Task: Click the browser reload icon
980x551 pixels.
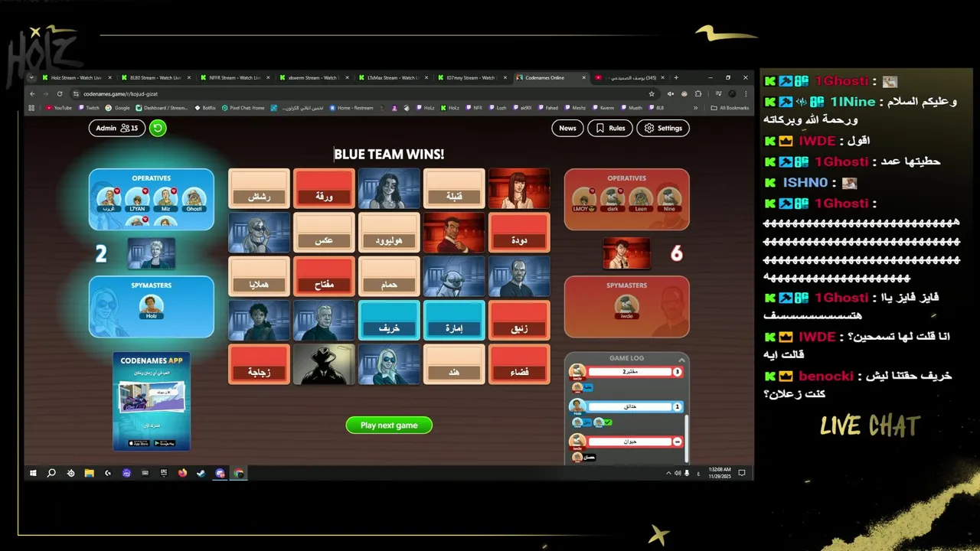Action: pos(59,93)
